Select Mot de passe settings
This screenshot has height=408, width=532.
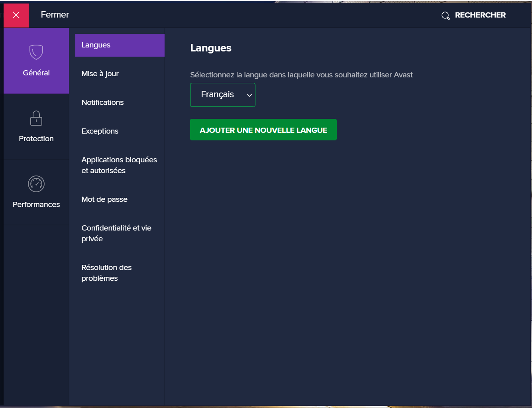[x=104, y=199]
